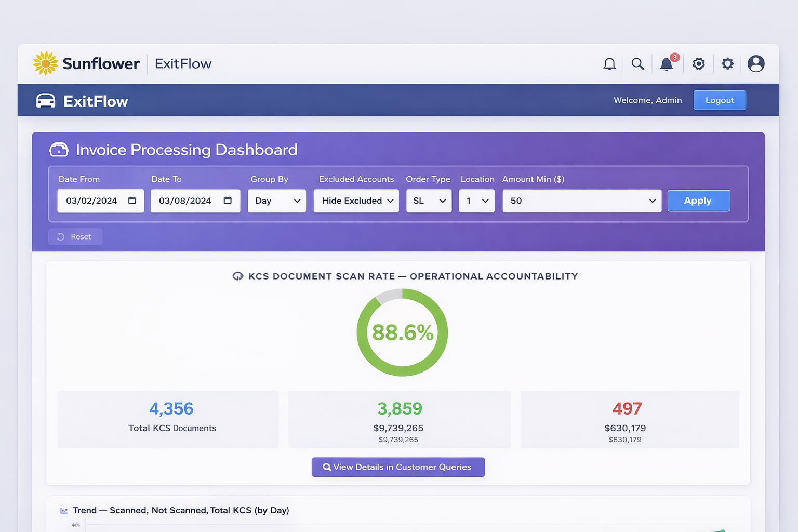Screen dimensions: 798x532
Task: Click View Details in Customer Queries
Action: coord(398,467)
